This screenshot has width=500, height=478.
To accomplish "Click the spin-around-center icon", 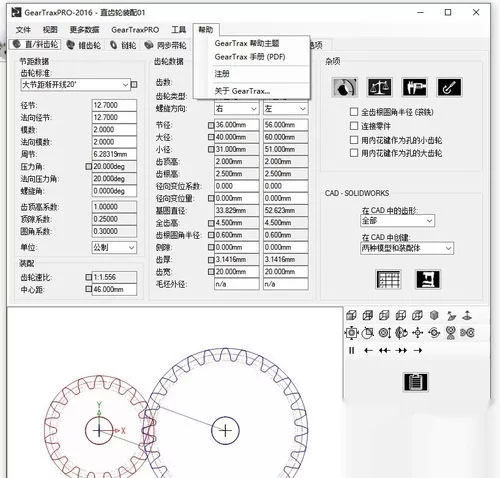I will [434, 333].
